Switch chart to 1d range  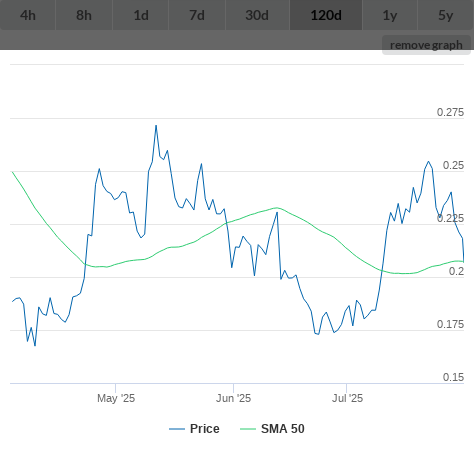[141, 15]
